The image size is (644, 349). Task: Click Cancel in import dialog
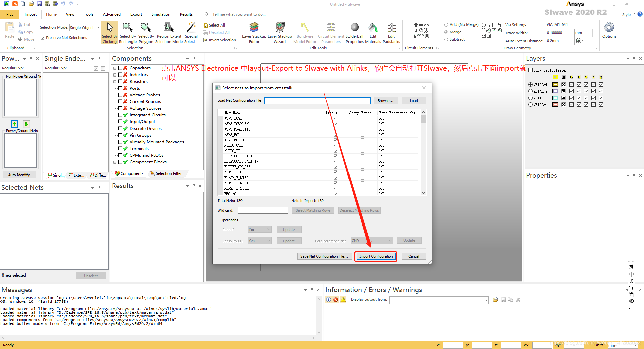(414, 256)
